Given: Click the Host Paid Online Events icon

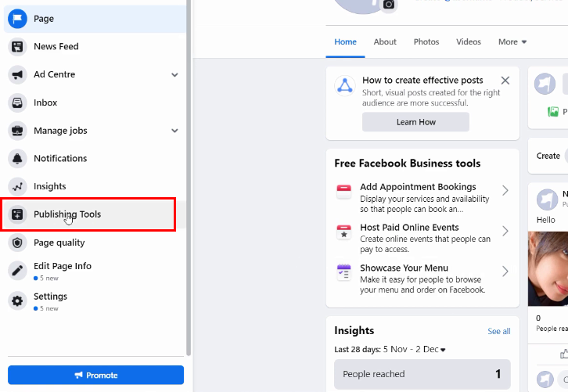Looking at the screenshot, I should [x=343, y=232].
